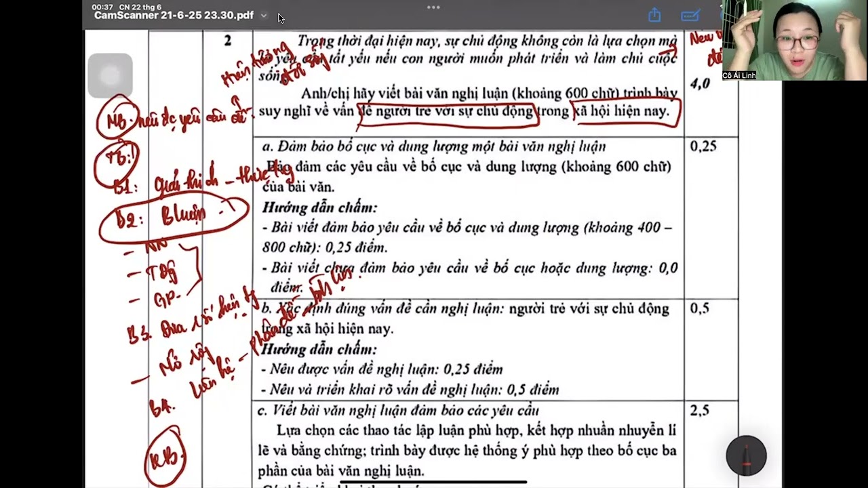Click line 'Nêu và triển khai rõ vấn đề nghị luận'
This screenshot has height=488, width=868.
pos(410,390)
